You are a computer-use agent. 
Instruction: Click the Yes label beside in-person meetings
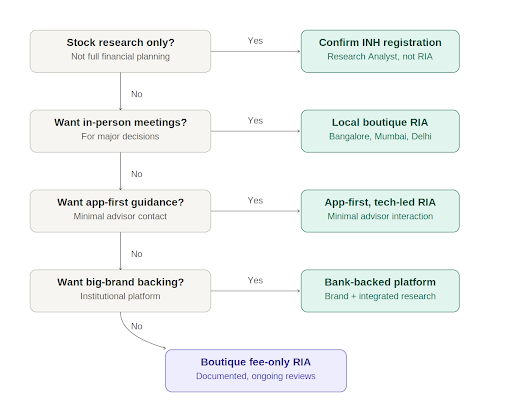(x=255, y=121)
